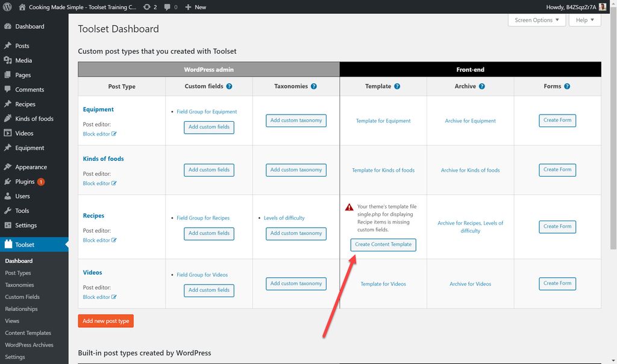617x364 pixels.
Task: Click site title Cooking Made Simple
Action: (x=83, y=7)
